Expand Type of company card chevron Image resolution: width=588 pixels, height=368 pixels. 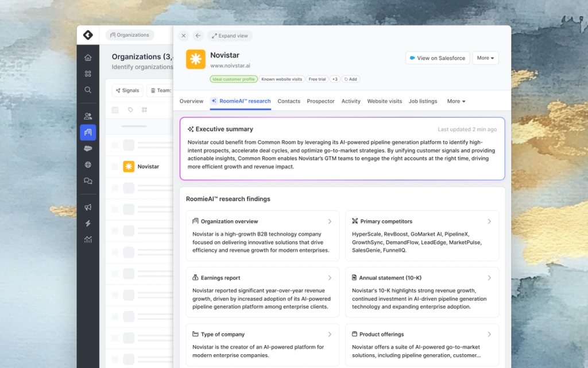pos(330,334)
